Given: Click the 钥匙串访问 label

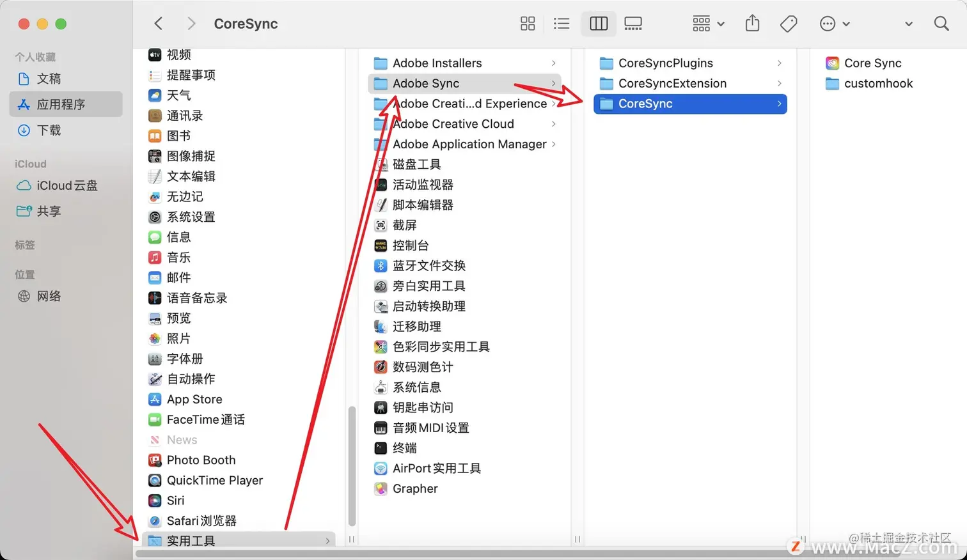Looking at the screenshot, I should click(423, 408).
